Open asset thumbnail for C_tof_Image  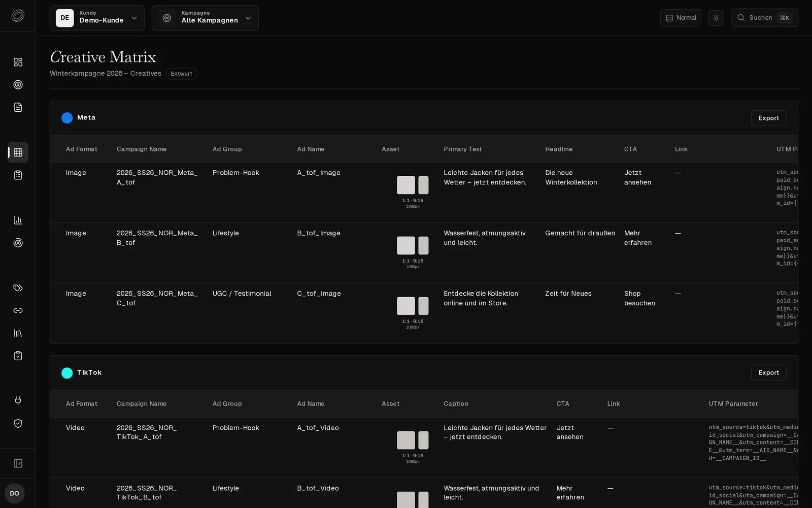point(413,306)
